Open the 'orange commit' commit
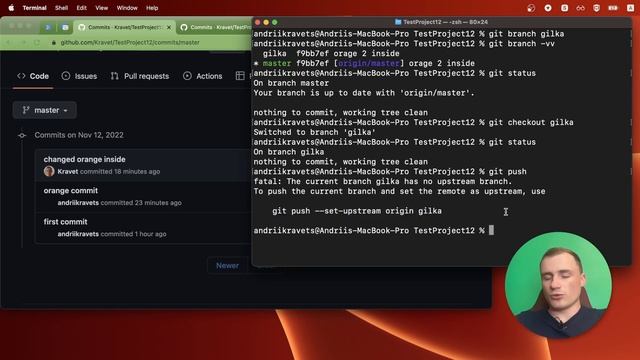This screenshot has height=360, width=640. (x=71, y=191)
